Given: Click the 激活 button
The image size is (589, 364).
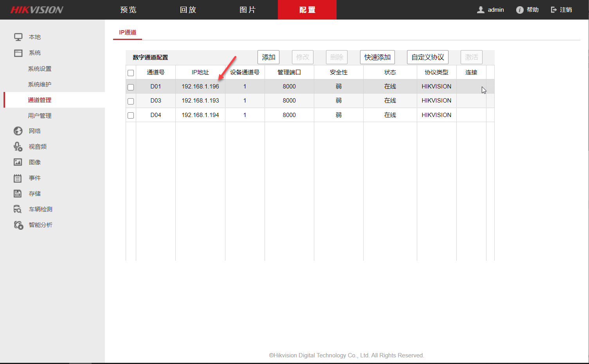Looking at the screenshot, I should click(472, 57).
